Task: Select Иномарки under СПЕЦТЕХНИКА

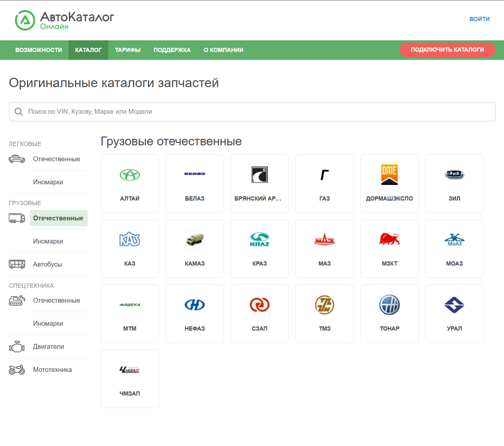Action: click(x=48, y=323)
